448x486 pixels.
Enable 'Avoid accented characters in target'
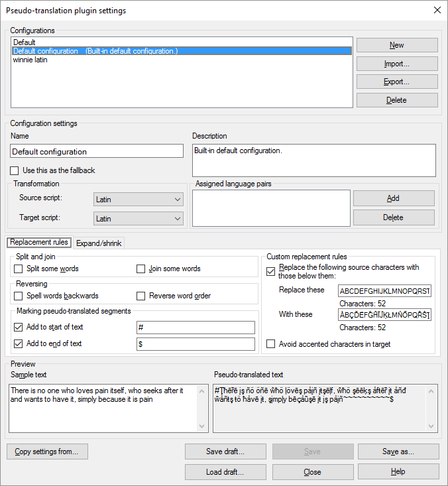(x=271, y=344)
